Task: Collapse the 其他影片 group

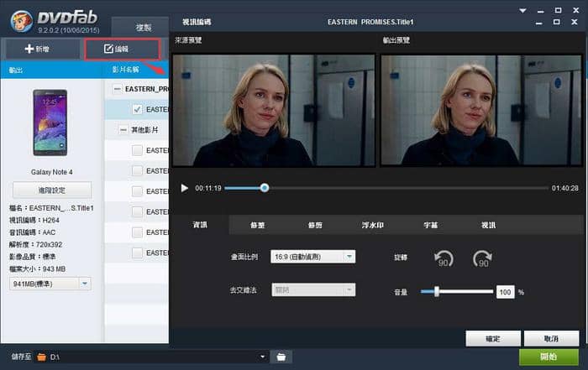Action: [x=123, y=130]
